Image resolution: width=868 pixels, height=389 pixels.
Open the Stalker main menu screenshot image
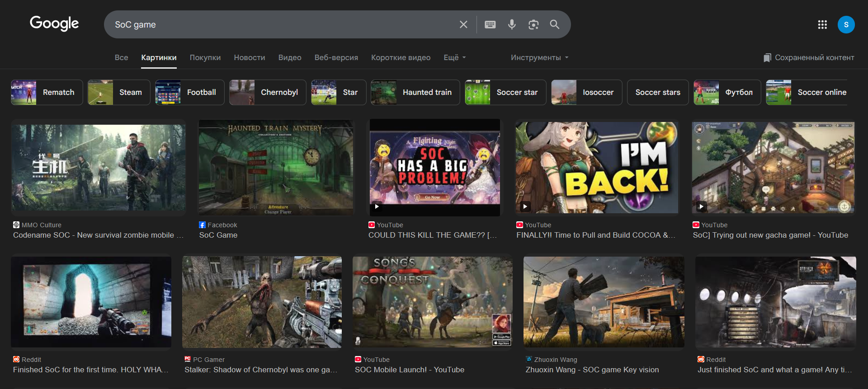click(776, 302)
